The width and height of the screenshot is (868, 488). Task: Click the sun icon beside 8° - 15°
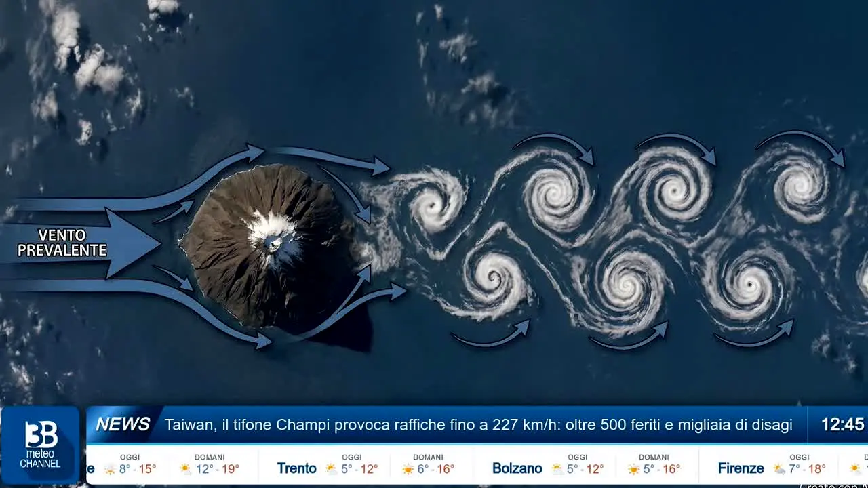[110, 469]
